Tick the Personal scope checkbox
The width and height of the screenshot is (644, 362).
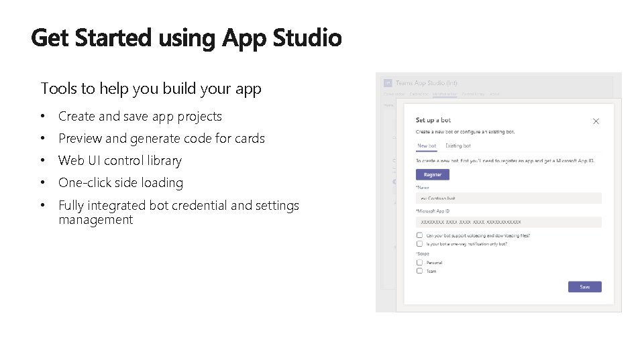tap(419, 262)
